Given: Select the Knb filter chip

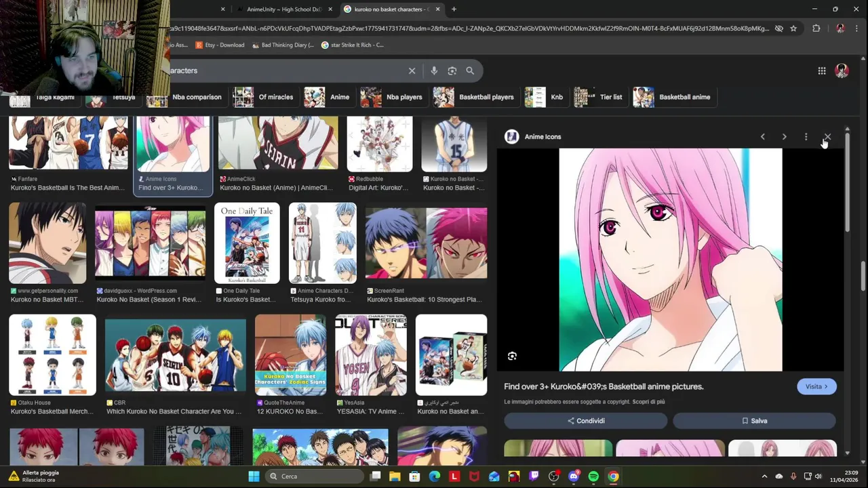Looking at the screenshot, I should [x=546, y=97].
